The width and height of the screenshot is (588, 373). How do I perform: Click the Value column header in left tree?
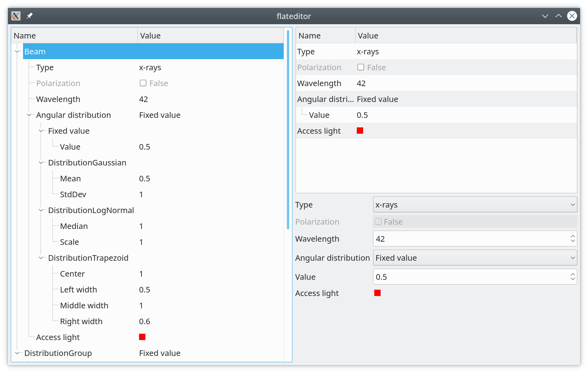click(211, 36)
